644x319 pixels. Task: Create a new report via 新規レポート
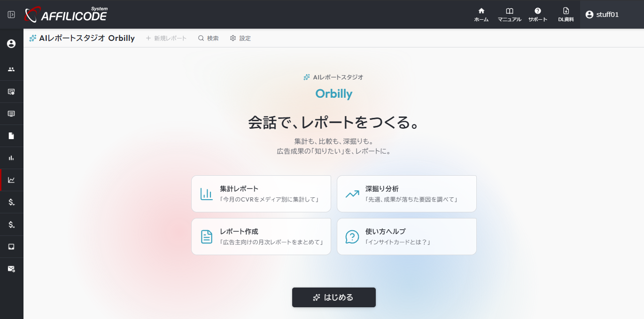pos(166,38)
